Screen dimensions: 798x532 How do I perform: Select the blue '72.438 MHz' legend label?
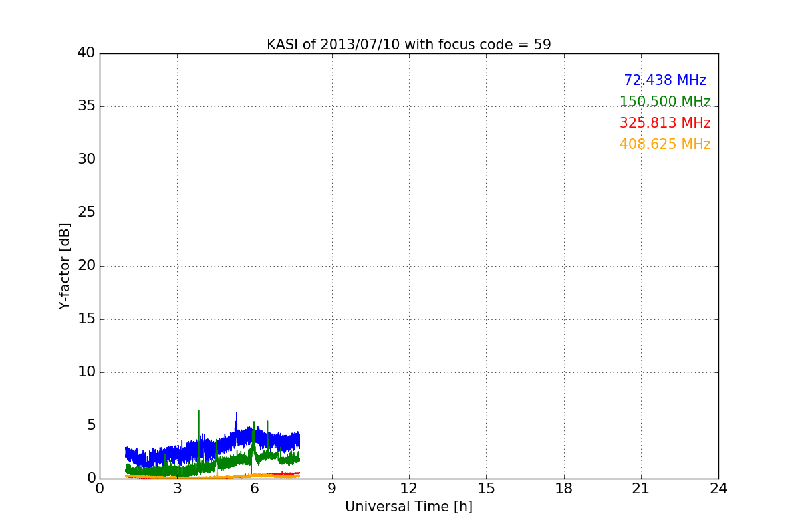point(665,80)
